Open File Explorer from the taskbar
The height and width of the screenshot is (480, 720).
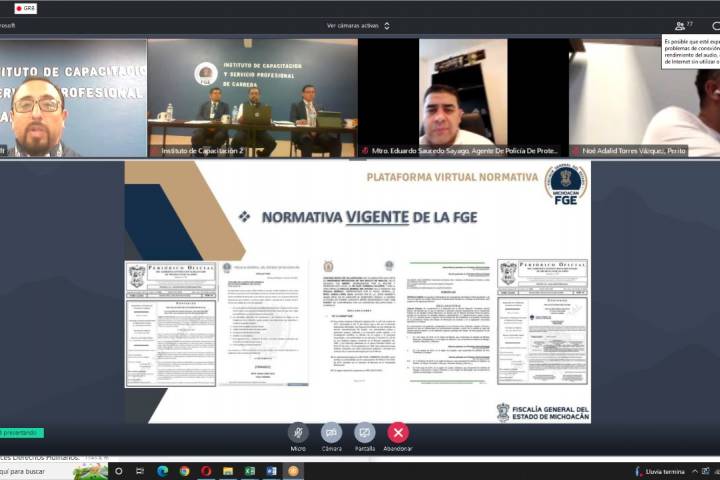coord(228,471)
